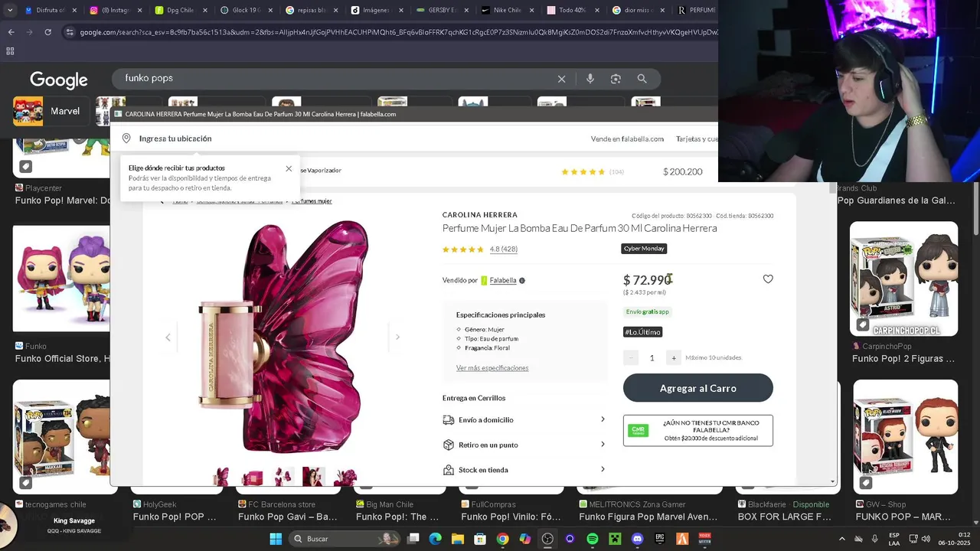Screen dimensions: 980x551
Task: Show previous product image arrow
Action: coord(168,337)
